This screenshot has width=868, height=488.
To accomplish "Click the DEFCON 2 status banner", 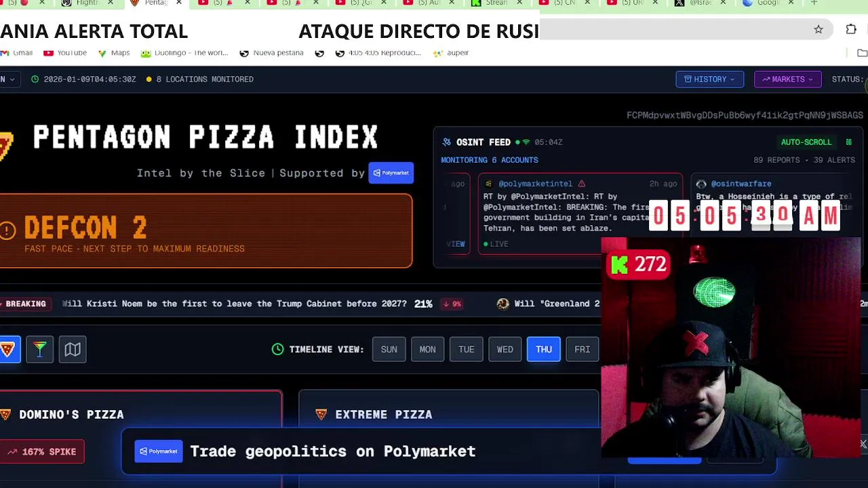I will point(205,231).
